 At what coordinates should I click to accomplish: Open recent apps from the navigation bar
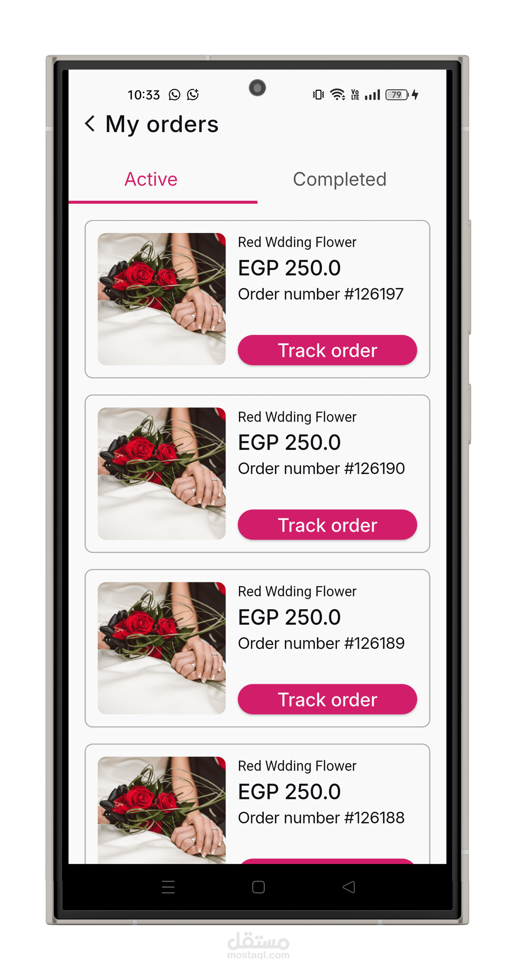click(x=168, y=887)
